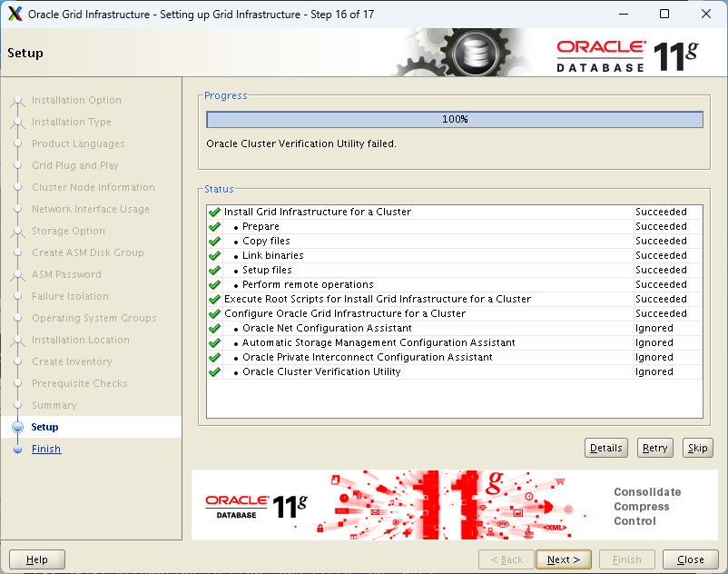Click the Cluster Node Information step label

(x=93, y=188)
